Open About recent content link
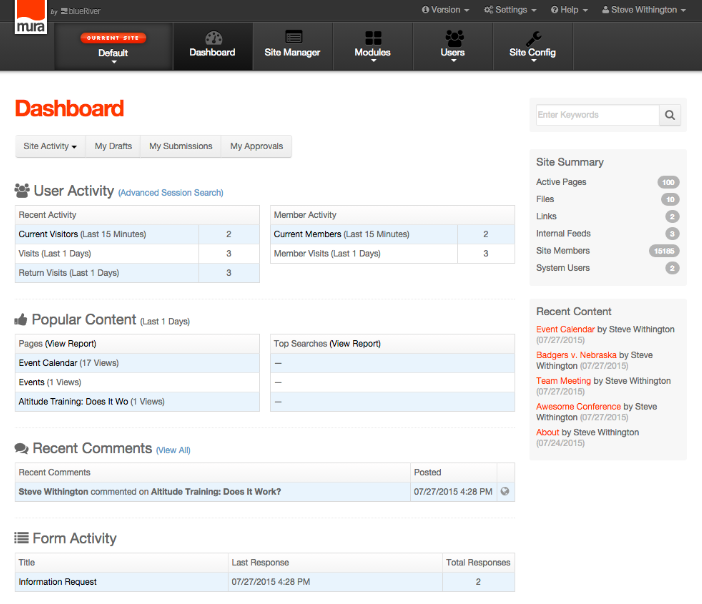This screenshot has height=604, width=702. click(548, 432)
